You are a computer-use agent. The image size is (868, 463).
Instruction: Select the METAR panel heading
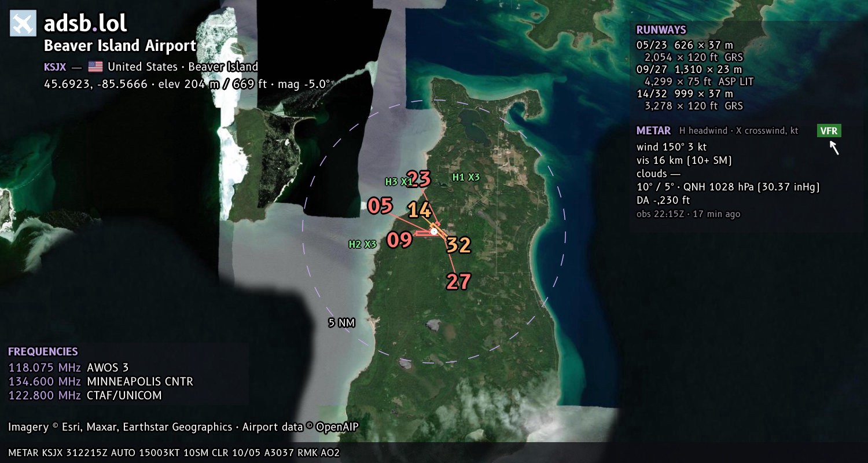(x=653, y=131)
